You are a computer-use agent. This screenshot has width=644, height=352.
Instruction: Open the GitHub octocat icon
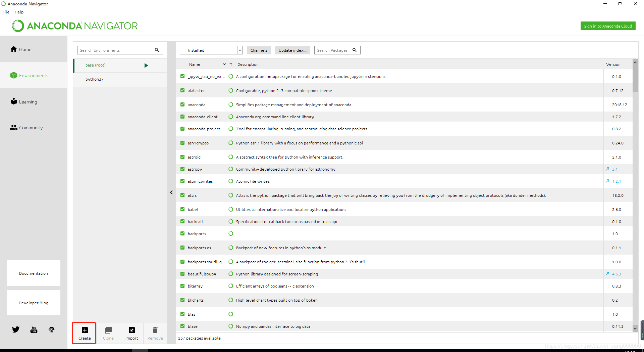(x=52, y=329)
